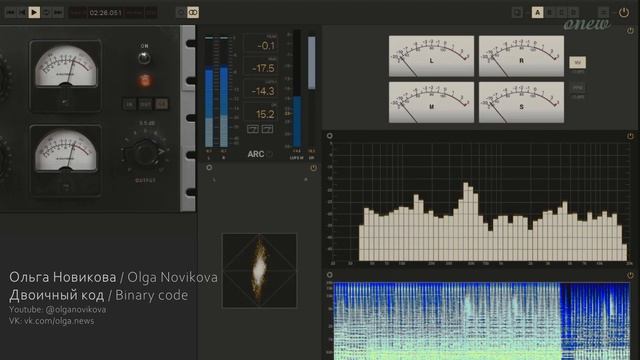The image size is (640, 360).
Task: Click the 02:26.051 time display
Action: [x=105, y=13]
